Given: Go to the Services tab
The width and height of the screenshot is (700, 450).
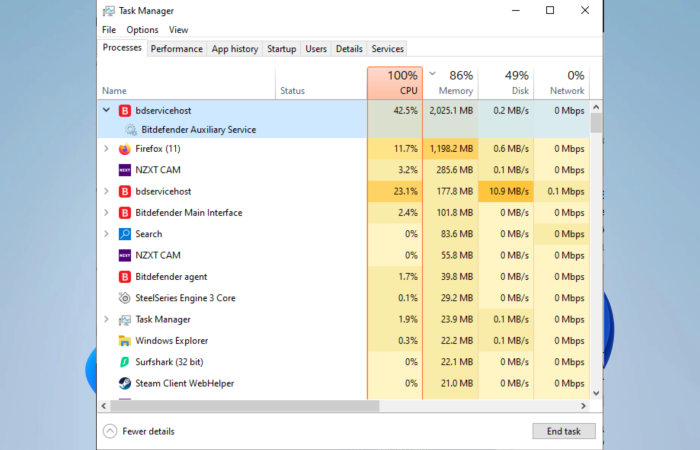Looking at the screenshot, I should [x=388, y=49].
